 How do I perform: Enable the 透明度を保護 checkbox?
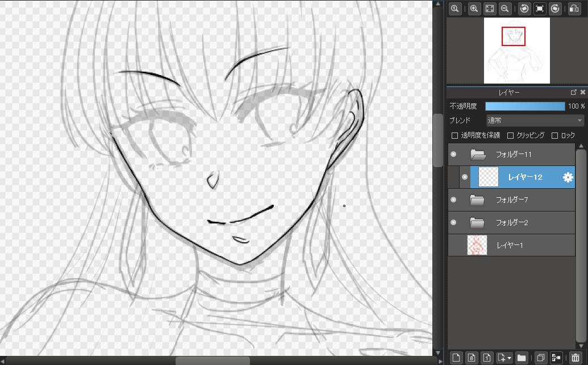click(x=454, y=135)
